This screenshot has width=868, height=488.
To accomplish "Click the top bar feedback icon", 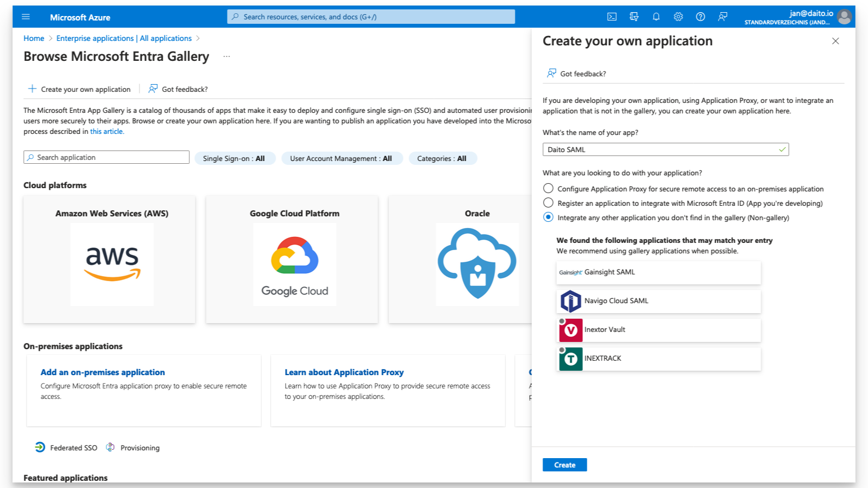I will pyautogui.click(x=722, y=17).
